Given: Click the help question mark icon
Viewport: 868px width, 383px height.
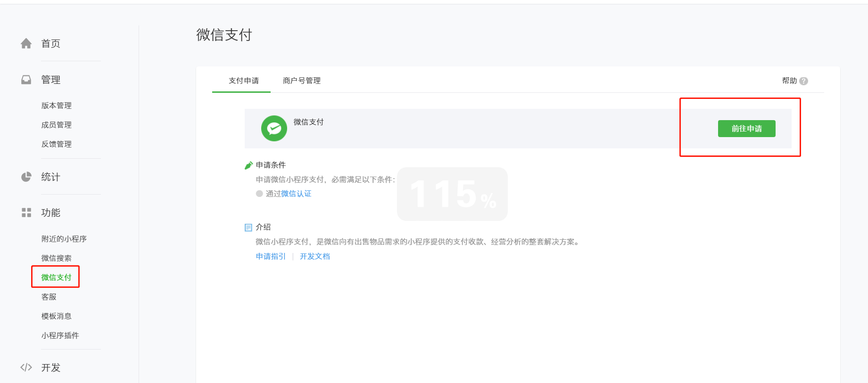Looking at the screenshot, I should (x=804, y=81).
